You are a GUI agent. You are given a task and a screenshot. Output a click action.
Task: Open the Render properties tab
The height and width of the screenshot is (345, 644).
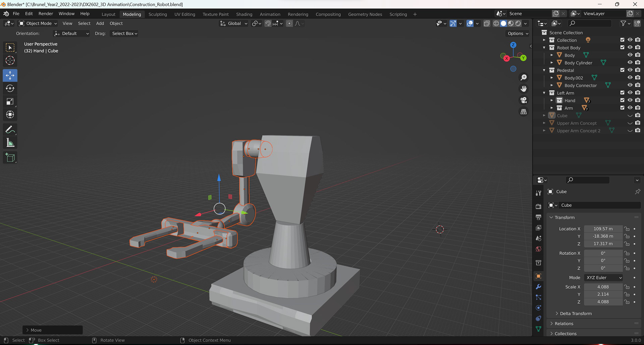(x=538, y=206)
